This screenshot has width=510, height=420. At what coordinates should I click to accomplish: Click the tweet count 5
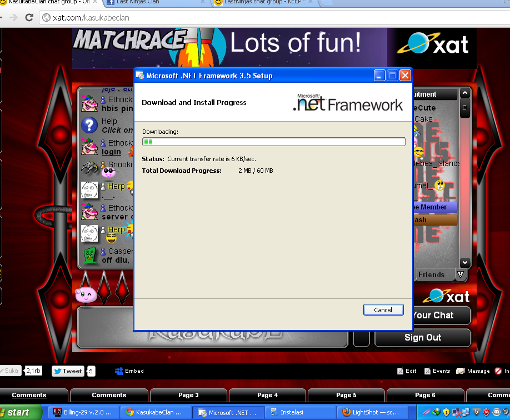coord(91,371)
